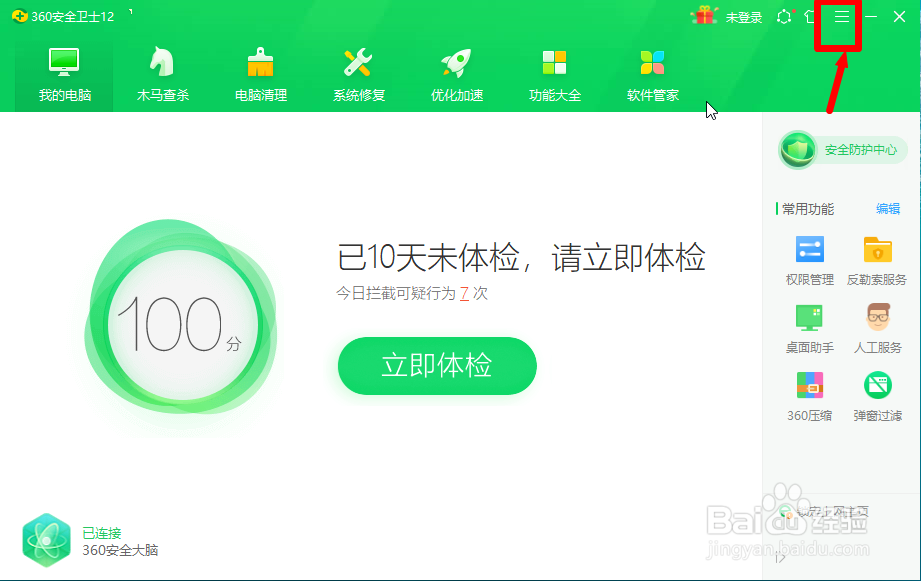
Task: Click 今日拦截可疑行为 text
Action: (x=396, y=293)
